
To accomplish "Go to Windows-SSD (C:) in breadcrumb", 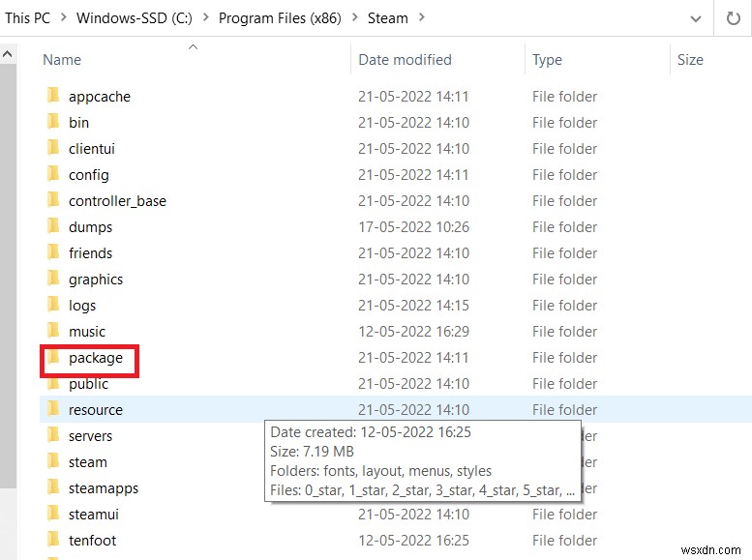I will click(135, 18).
